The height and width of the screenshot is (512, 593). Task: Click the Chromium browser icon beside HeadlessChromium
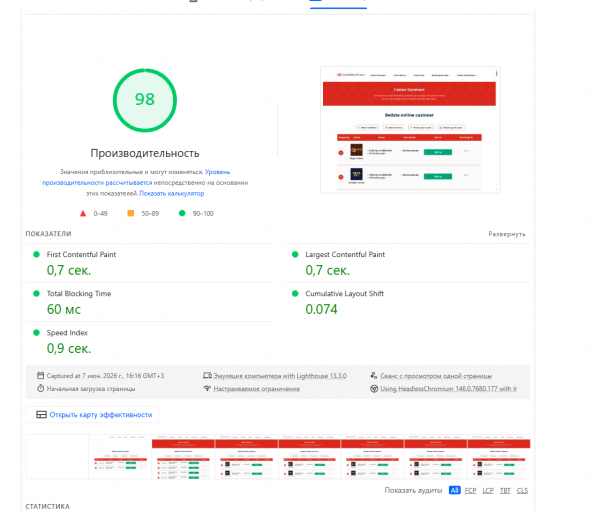coord(374,388)
